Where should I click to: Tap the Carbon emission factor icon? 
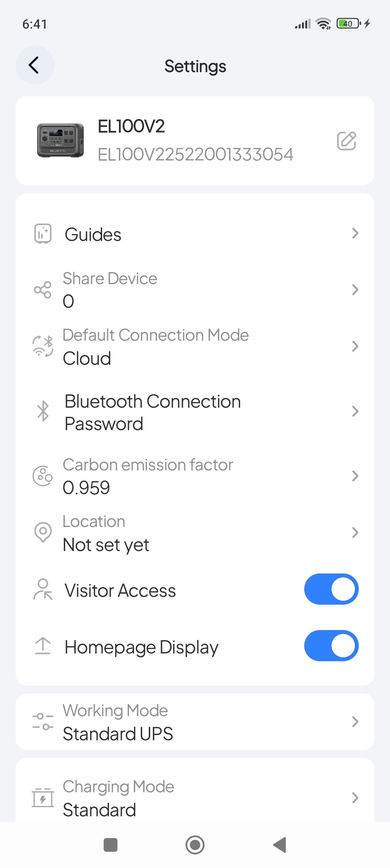pos(43,476)
